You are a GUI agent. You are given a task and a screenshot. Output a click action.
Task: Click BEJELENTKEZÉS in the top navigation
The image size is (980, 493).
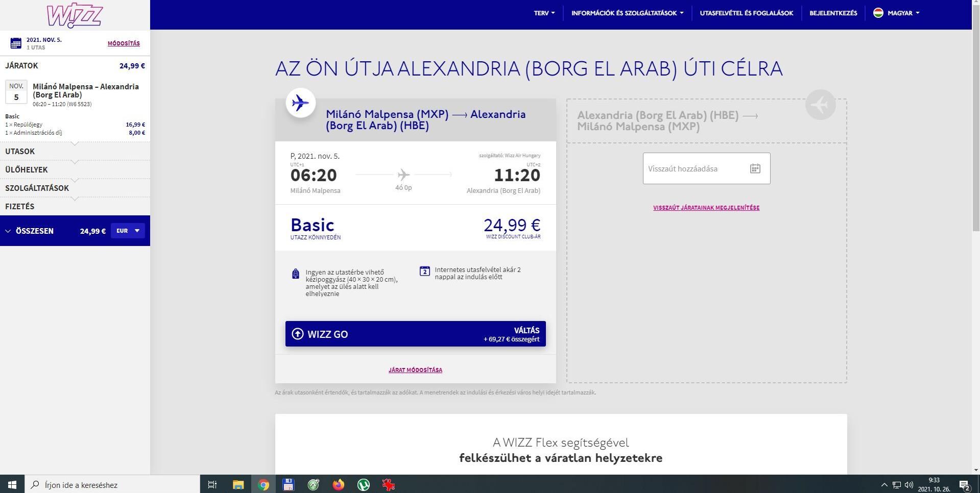coord(833,13)
